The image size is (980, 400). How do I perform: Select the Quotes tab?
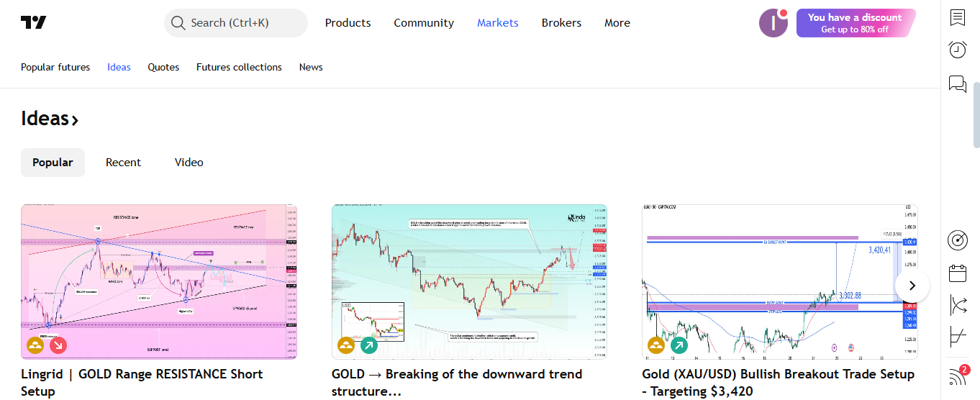(163, 67)
